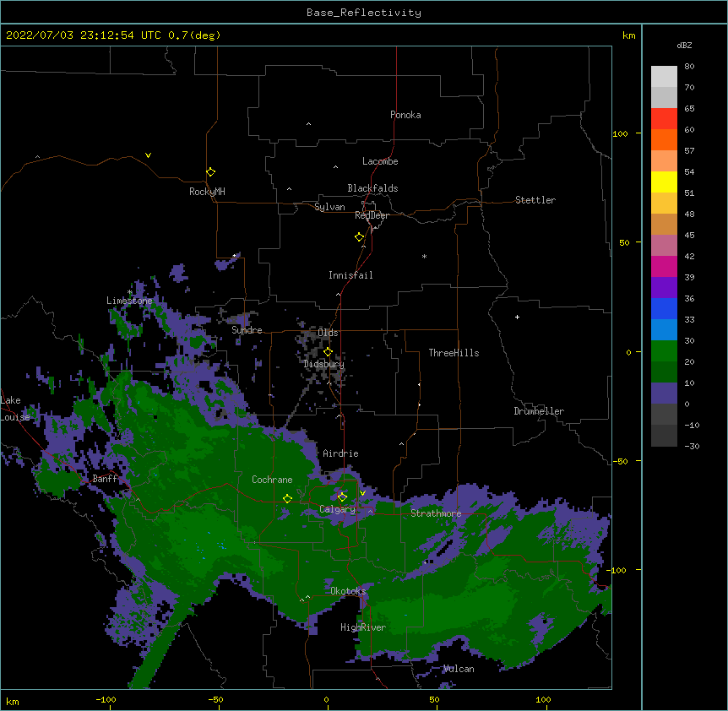This screenshot has height=711, width=728.
Task: Click the purple 10 dBZ legend swatch
Action: (664, 393)
